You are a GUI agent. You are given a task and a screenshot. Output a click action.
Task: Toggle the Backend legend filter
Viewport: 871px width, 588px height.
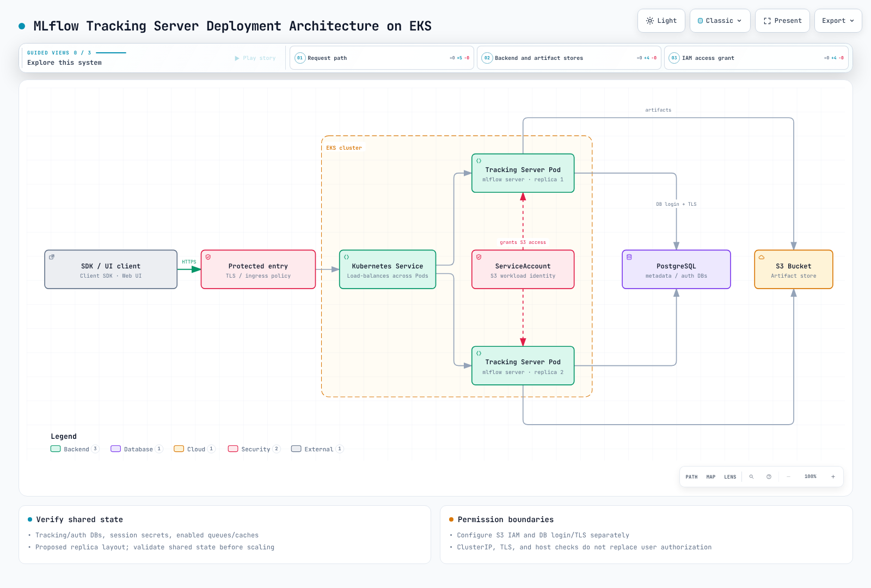pos(75,449)
